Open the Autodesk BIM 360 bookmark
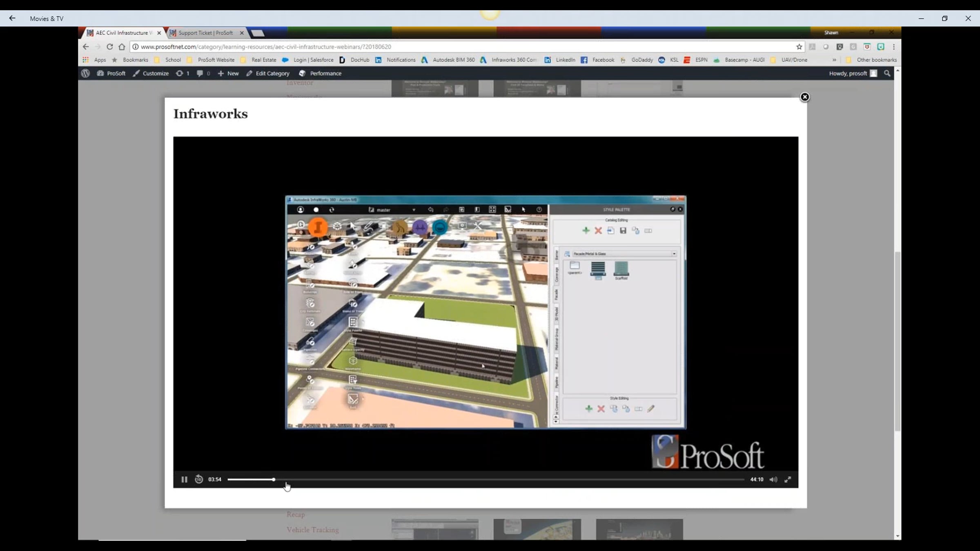 [448, 60]
